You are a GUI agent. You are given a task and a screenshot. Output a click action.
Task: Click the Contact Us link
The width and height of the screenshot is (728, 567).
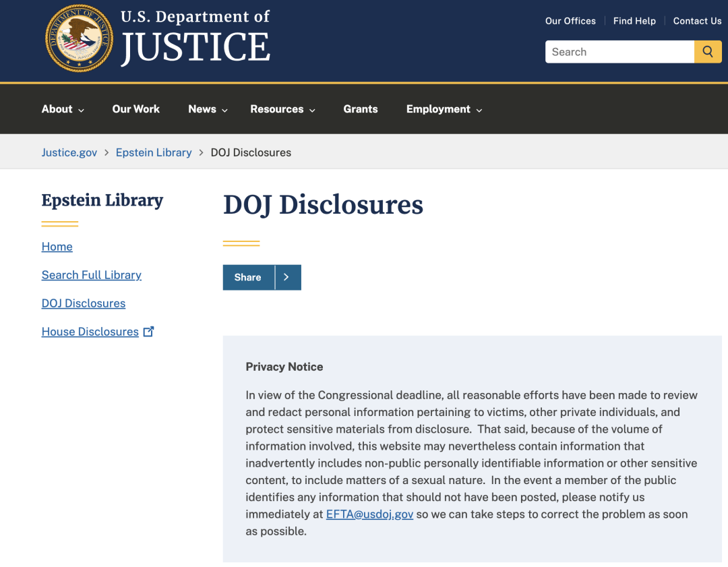pyautogui.click(x=697, y=21)
